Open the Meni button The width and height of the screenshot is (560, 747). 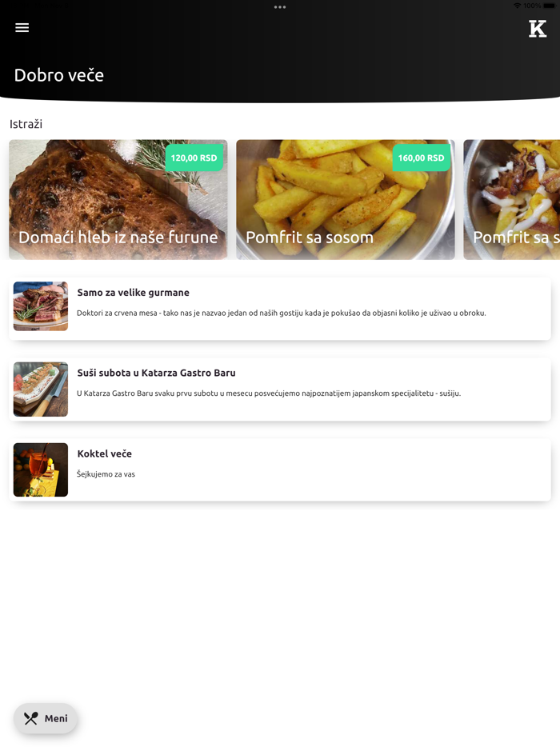pyautogui.click(x=46, y=718)
